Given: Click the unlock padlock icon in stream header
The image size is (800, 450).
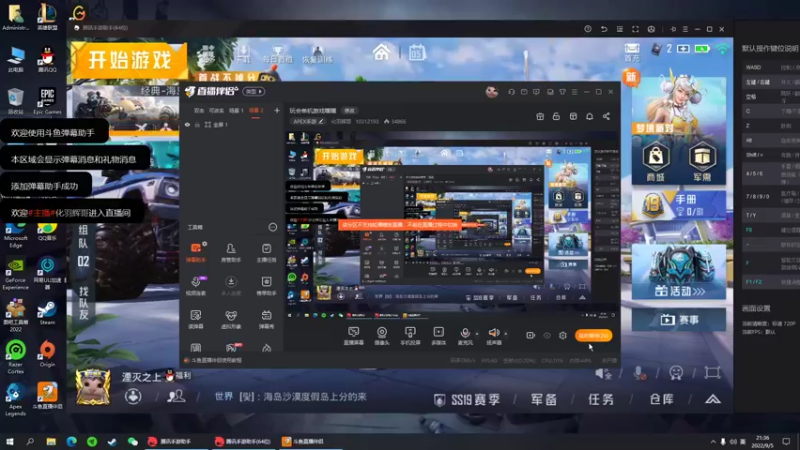Looking at the screenshot, I should [556, 116].
